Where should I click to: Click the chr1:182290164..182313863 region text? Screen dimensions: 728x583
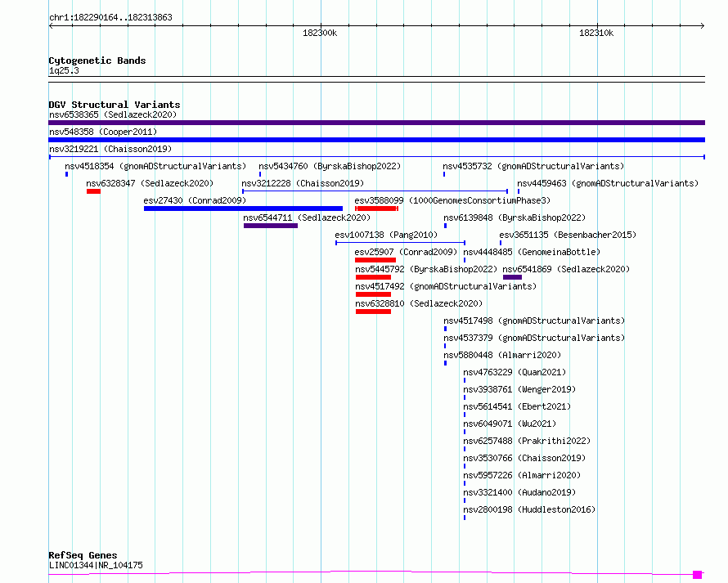click(x=110, y=18)
